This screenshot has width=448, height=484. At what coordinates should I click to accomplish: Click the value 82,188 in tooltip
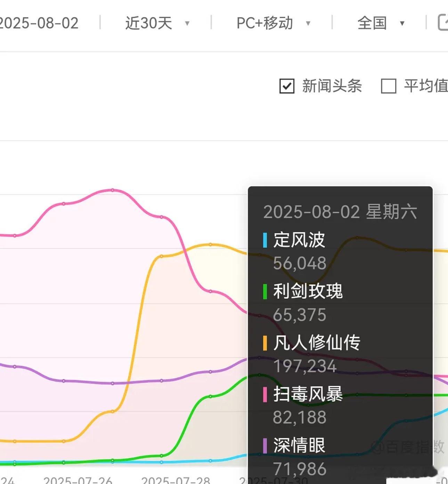click(300, 417)
